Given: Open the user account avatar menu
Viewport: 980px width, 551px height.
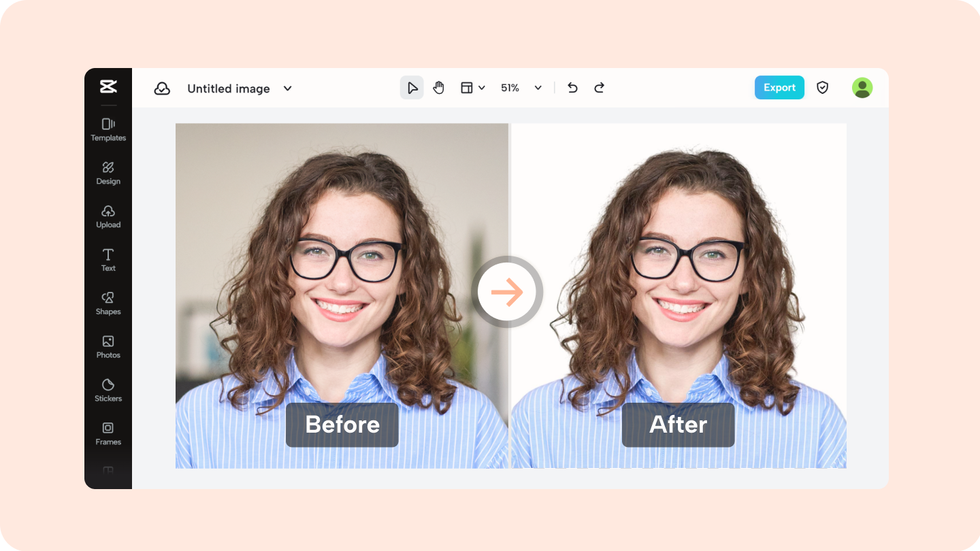Looking at the screenshot, I should (x=862, y=87).
